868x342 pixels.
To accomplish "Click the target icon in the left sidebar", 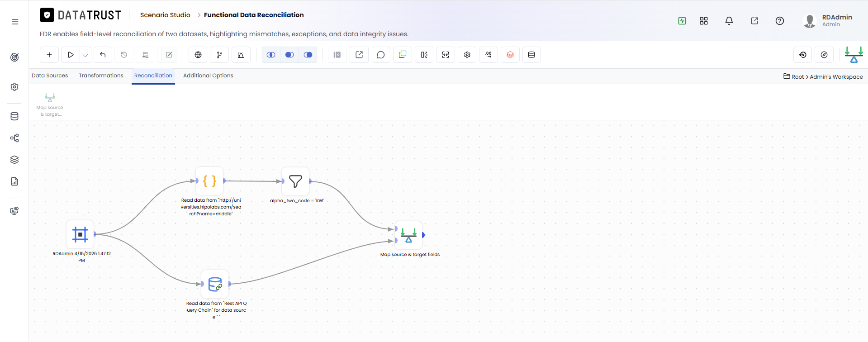I will pyautogui.click(x=14, y=57).
